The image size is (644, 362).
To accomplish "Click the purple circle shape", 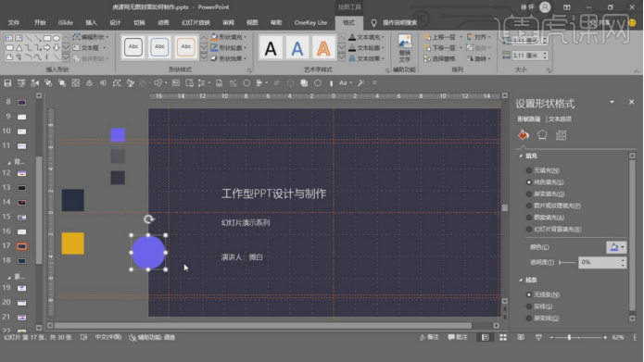I will click(148, 253).
